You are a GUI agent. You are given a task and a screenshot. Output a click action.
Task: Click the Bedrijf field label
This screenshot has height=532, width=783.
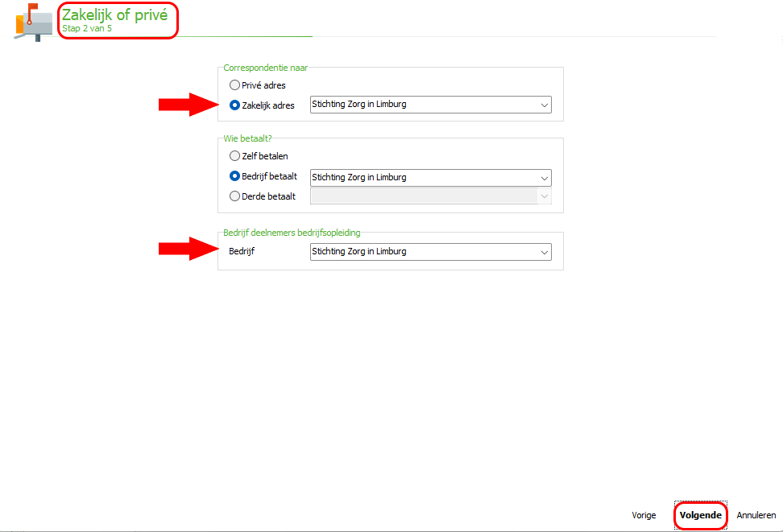(x=242, y=251)
